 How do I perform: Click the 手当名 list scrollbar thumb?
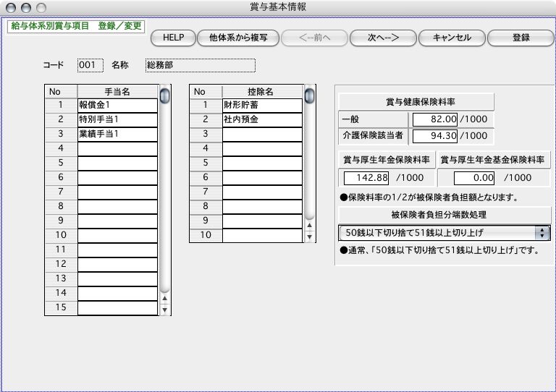165,95
